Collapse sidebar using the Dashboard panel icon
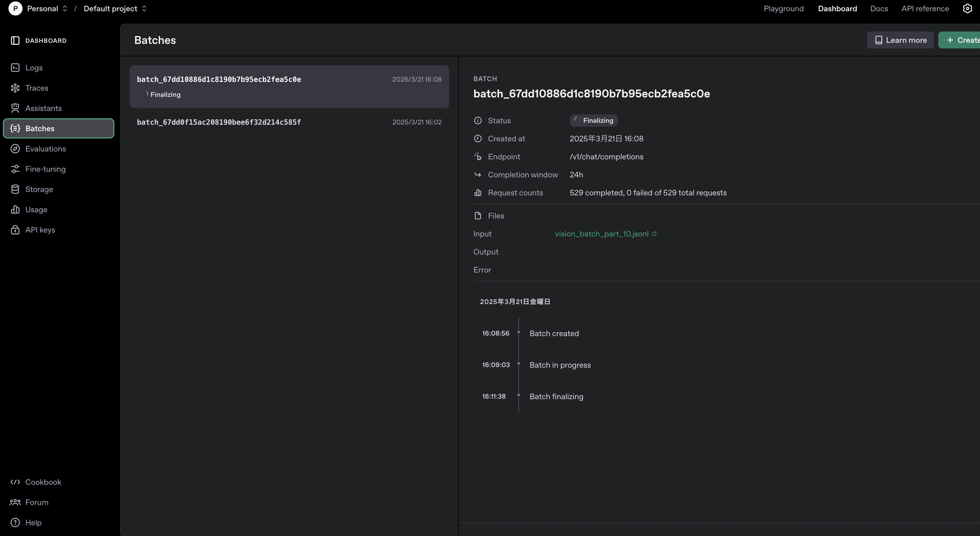Screen dimensions: 980x536 pyautogui.click(x=15, y=41)
